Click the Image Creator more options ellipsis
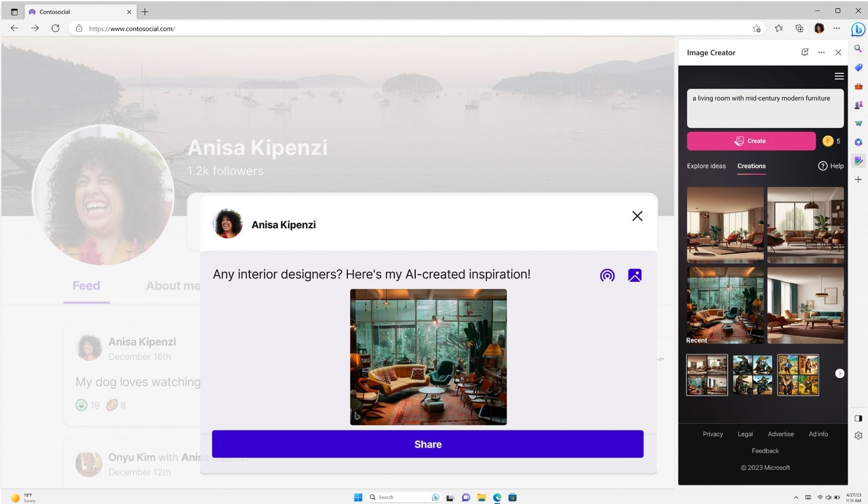Image resolution: width=868 pixels, height=504 pixels. pyautogui.click(x=822, y=52)
